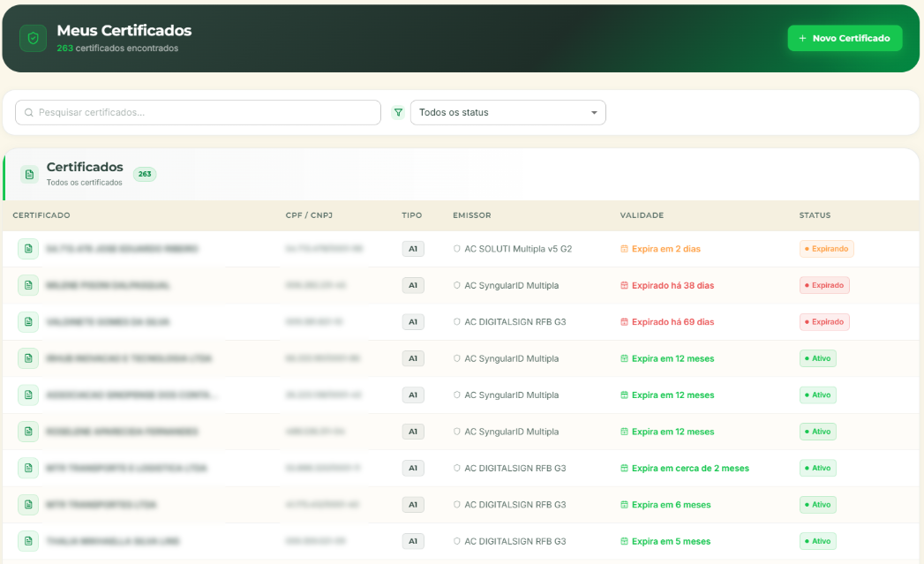This screenshot has width=924, height=564.
Task: Click the EMISSOR column header
Action: pos(472,215)
